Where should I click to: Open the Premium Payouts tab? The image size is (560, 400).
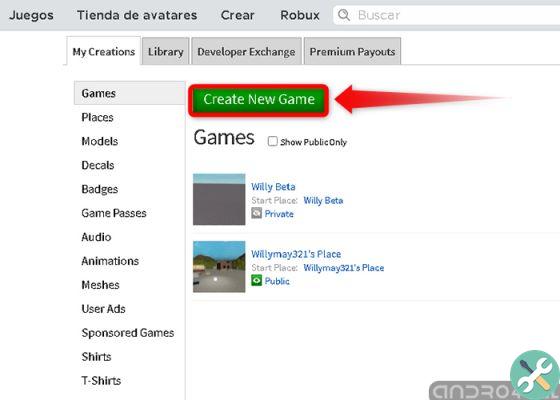point(352,51)
